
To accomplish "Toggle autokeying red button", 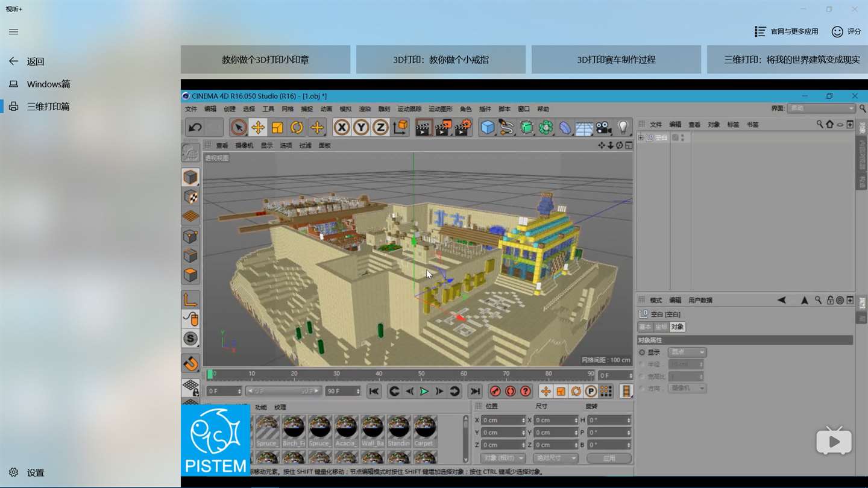I will coord(511,391).
